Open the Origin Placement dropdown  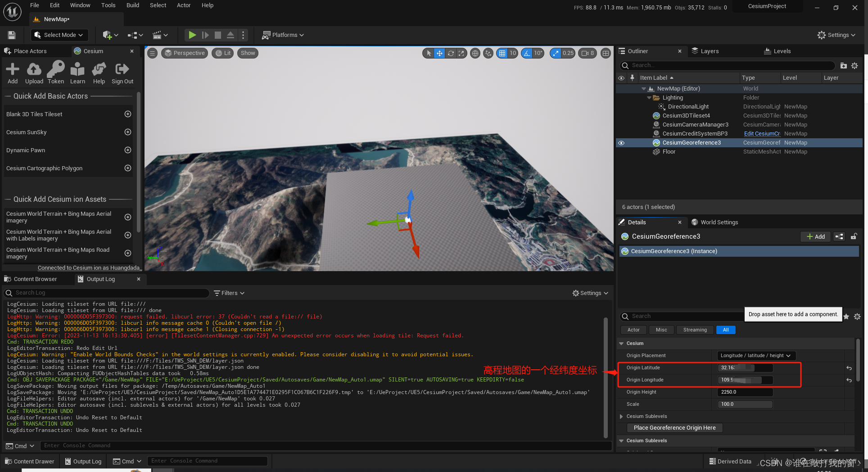coord(756,355)
